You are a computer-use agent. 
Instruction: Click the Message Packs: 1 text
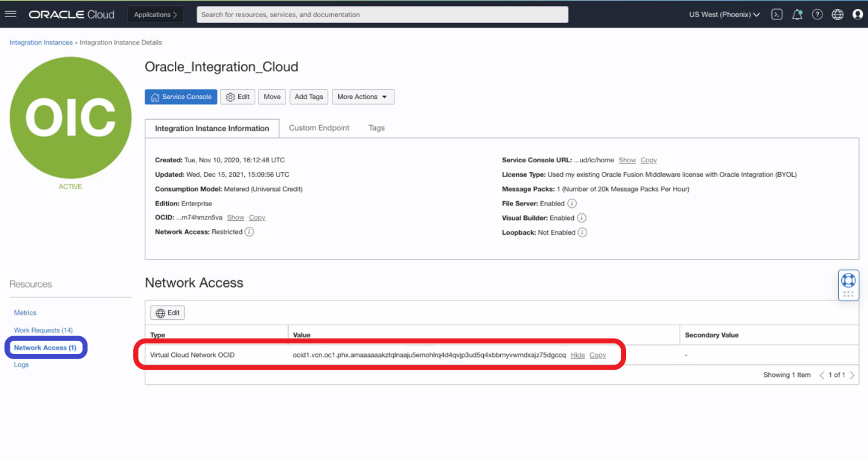[596, 189]
